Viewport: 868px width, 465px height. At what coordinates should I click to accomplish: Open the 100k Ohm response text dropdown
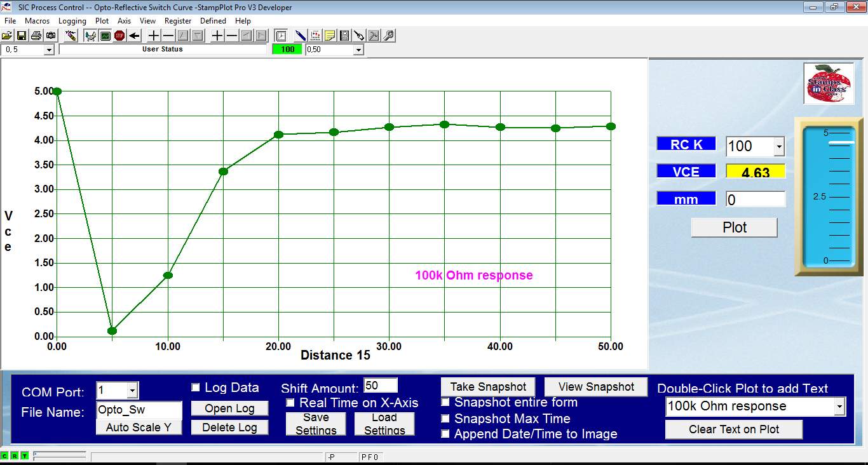pyautogui.click(x=840, y=407)
